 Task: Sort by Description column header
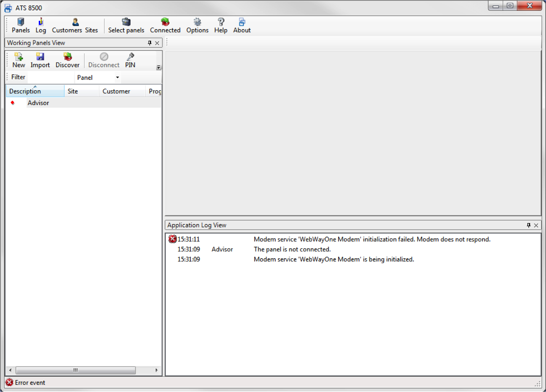click(35, 91)
